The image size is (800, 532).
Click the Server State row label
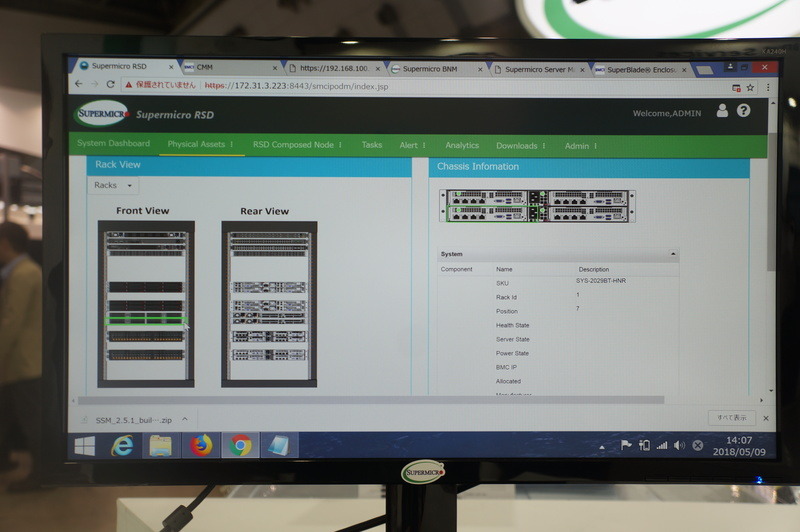click(513, 339)
